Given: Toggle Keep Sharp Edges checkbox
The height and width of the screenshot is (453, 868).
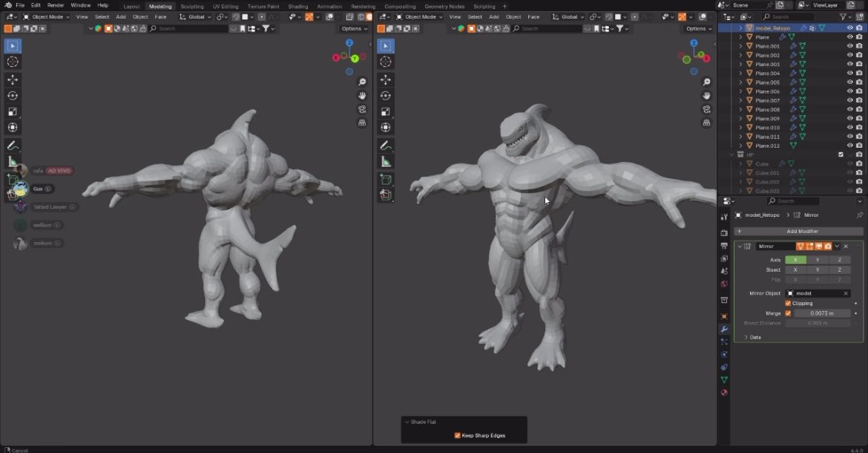Looking at the screenshot, I should tap(457, 436).
